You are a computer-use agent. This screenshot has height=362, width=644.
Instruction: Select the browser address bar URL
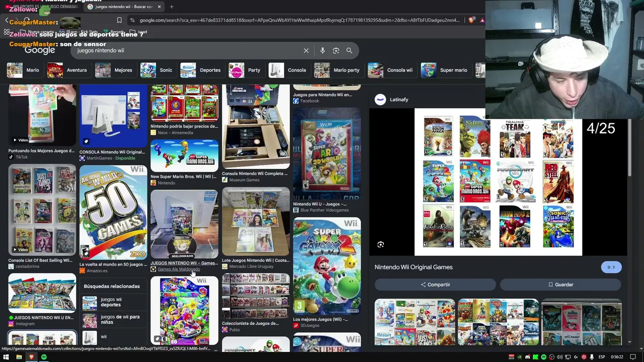click(x=299, y=20)
